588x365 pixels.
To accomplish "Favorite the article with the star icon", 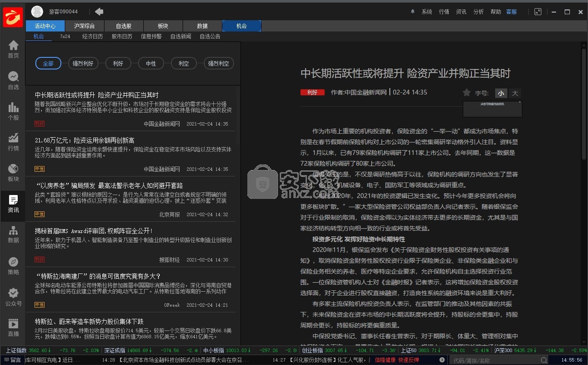I will click(x=466, y=92).
